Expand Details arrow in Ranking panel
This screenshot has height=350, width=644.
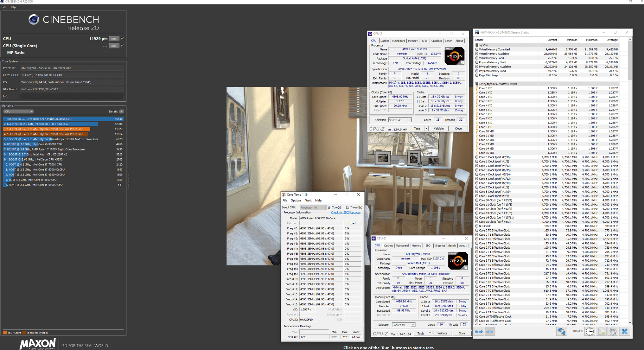(x=122, y=111)
